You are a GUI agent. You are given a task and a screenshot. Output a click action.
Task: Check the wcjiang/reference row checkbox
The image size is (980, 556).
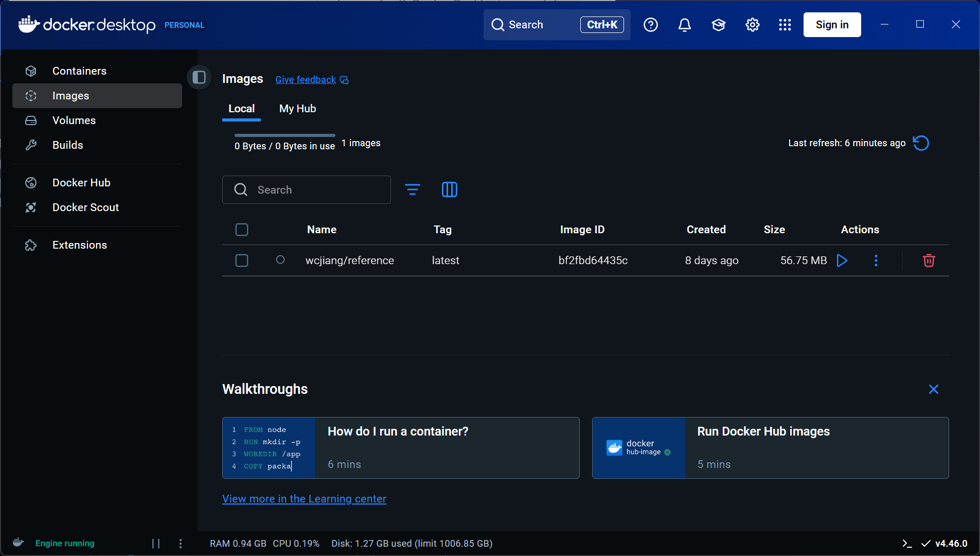tap(242, 260)
